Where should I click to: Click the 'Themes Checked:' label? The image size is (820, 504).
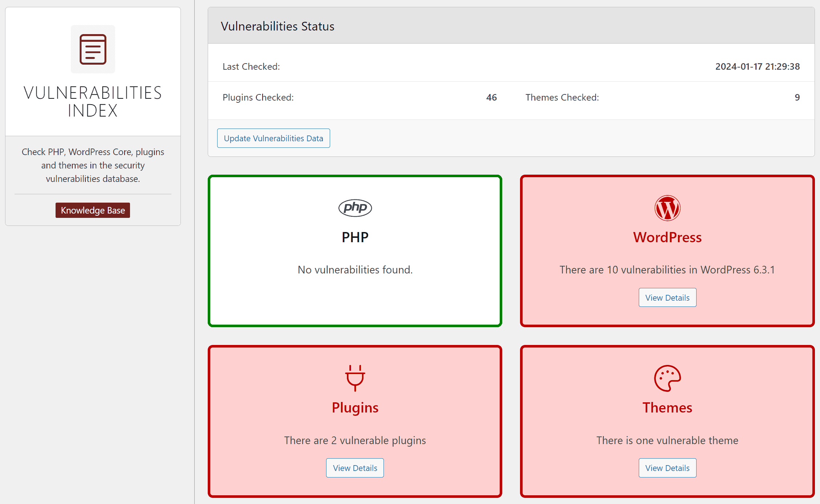(562, 97)
